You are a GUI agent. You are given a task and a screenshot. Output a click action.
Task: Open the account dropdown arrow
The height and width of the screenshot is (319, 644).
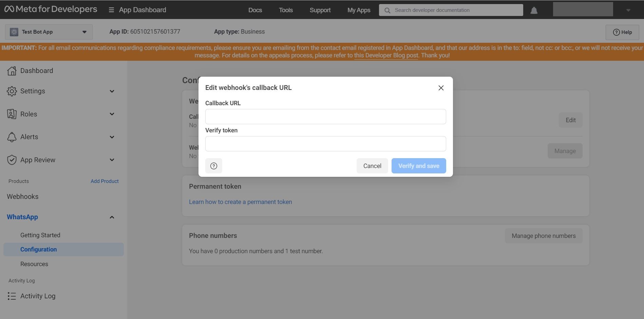pyautogui.click(x=628, y=10)
